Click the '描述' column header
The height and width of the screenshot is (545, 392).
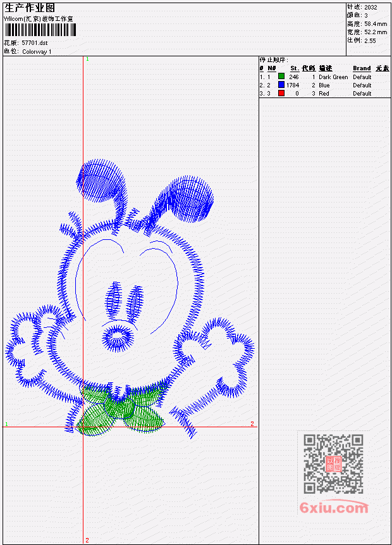tap(326, 68)
